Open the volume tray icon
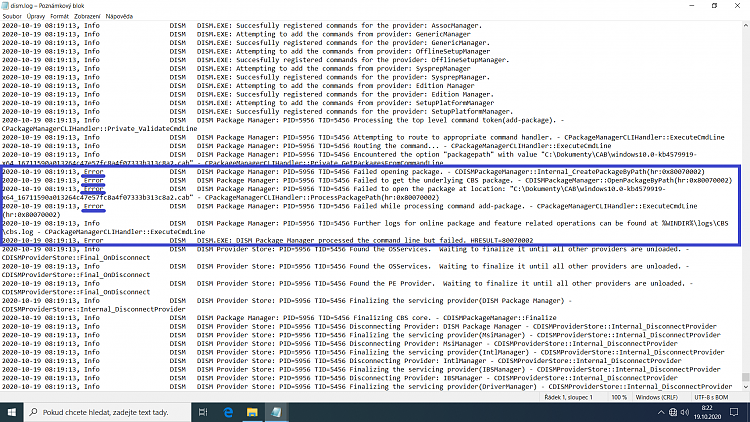750x422 pixels. (x=684, y=412)
